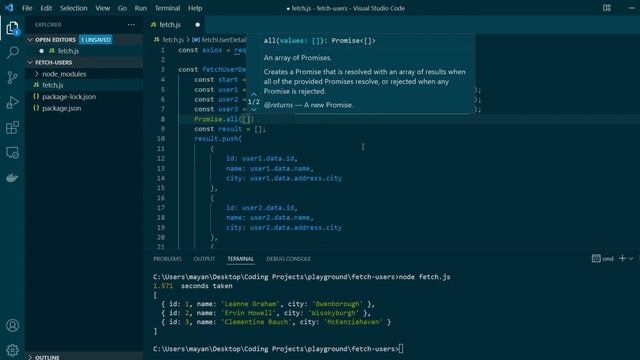Open the Selection menu
640x360 pixels.
(x=73, y=8)
